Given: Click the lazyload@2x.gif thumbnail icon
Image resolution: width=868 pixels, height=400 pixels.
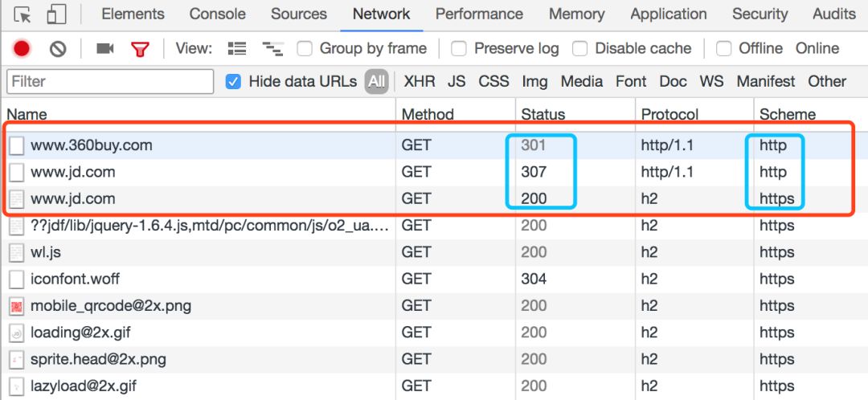Looking at the screenshot, I should pyautogui.click(x=17, y=386).
